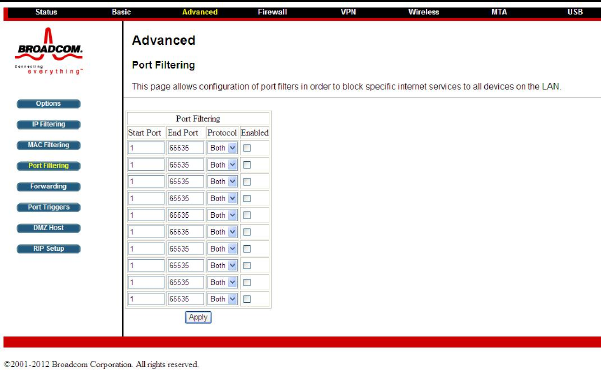
Task: Focus Start Port field in first row
Action: [x=146, y=148]
